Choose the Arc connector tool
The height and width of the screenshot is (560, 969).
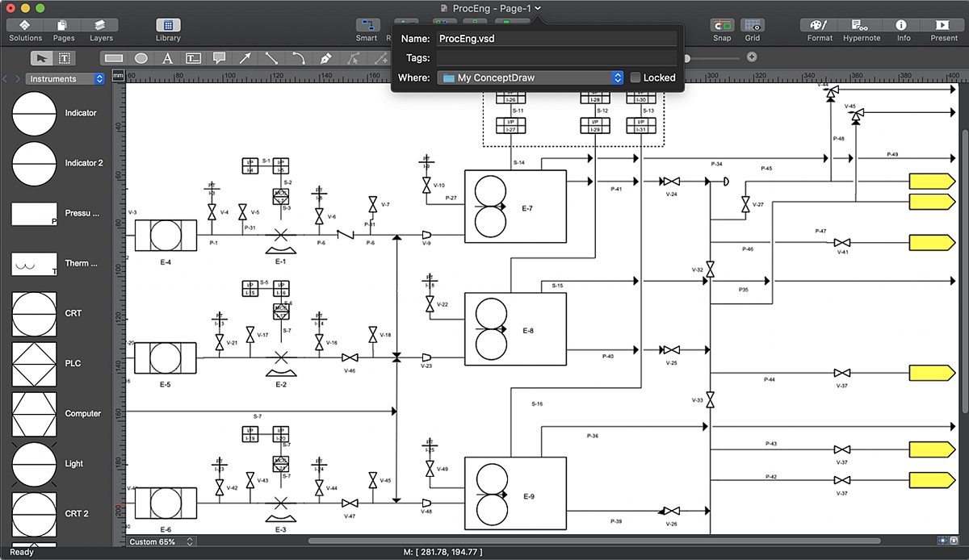click(x=299, y=58)
